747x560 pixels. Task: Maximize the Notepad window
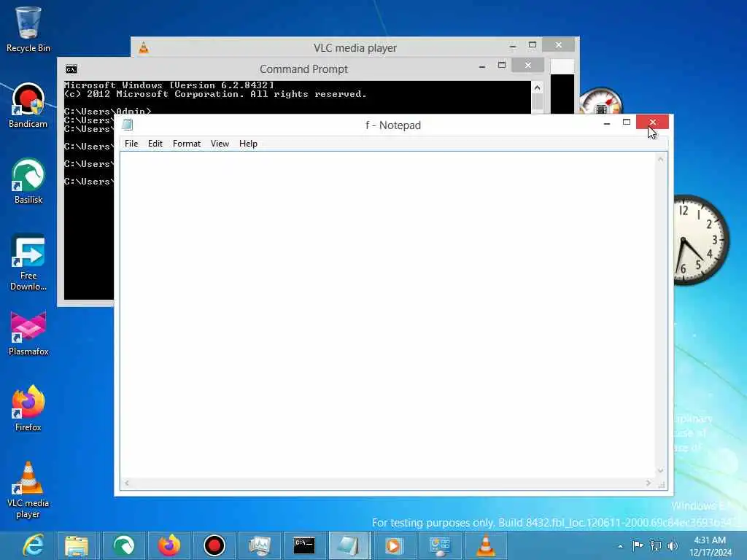coord(627,122)
